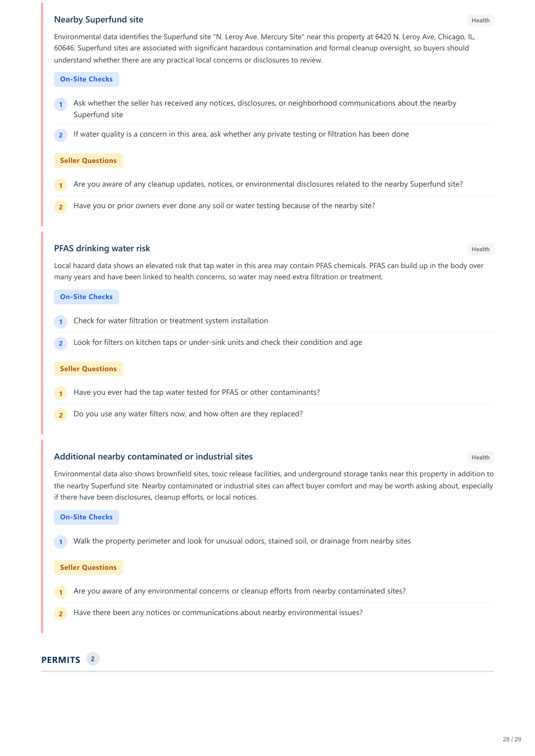
Task: Open the "Nearby Superfund site" heading
Action: point(99,20)
